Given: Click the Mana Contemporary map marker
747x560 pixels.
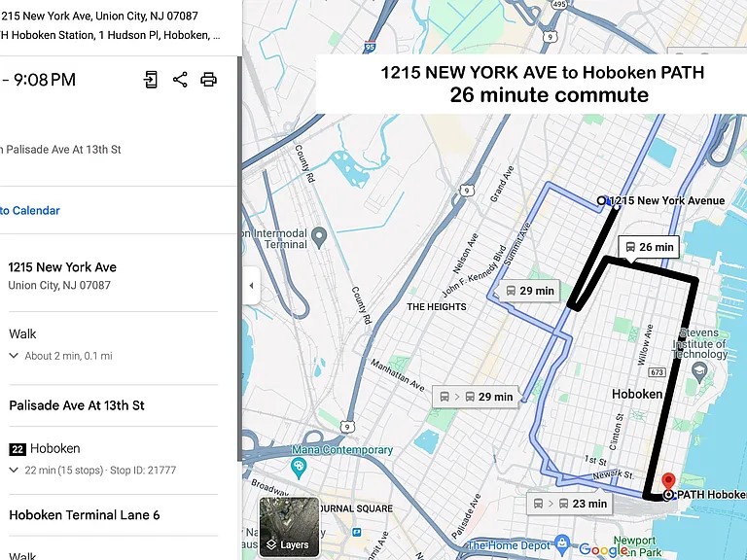Looking at the screenshot, I should (x=299, y=468).
